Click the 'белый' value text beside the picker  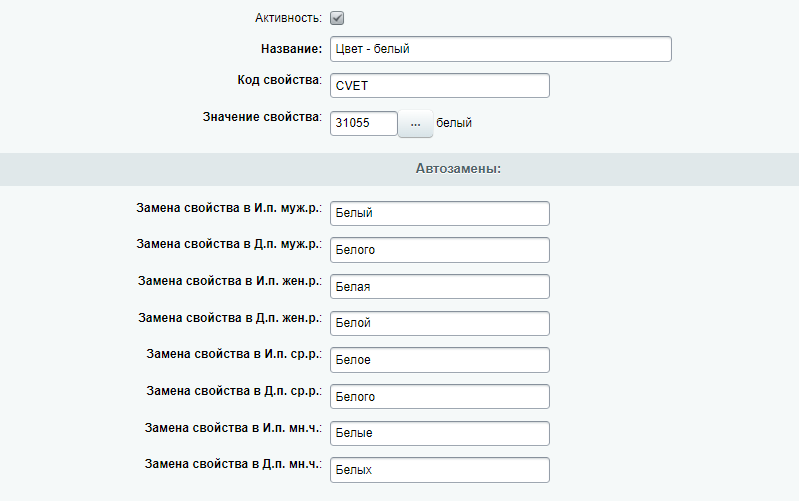click(454, 123)
